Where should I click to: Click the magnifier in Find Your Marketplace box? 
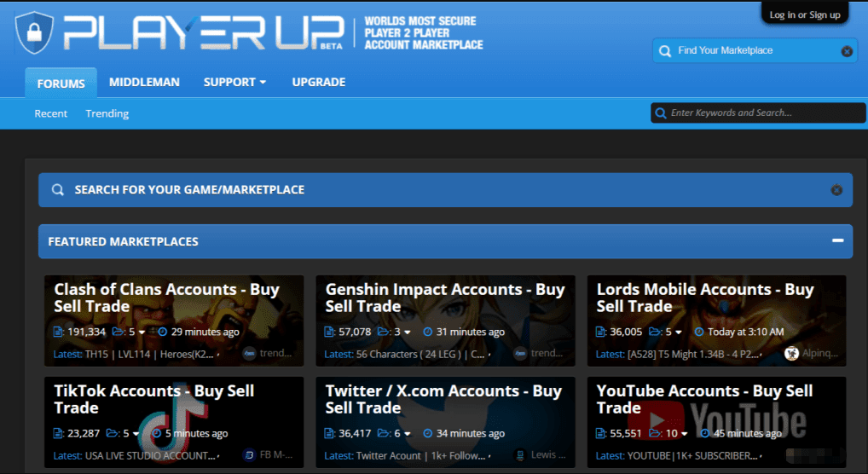coord(665,51)
